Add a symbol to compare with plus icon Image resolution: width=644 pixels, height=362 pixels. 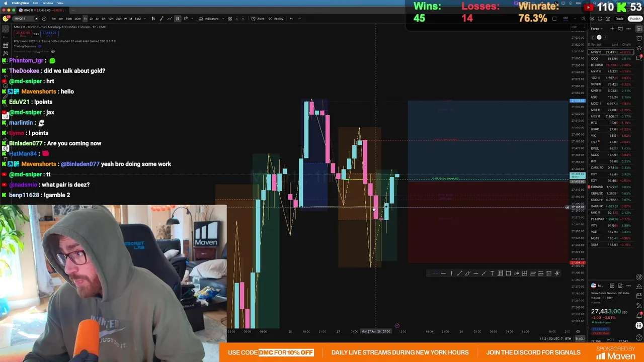pos(44,19)
